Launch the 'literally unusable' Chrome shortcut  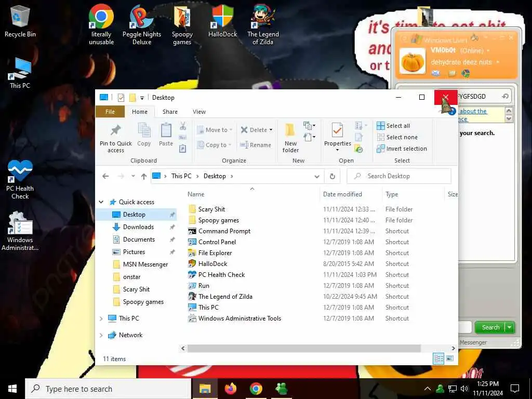coord(101,24)
